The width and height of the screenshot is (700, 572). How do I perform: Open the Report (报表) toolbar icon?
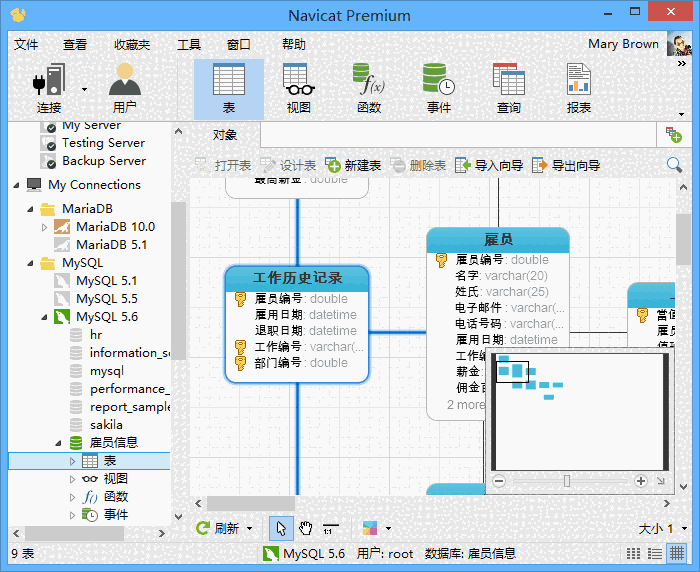(579, 79)
